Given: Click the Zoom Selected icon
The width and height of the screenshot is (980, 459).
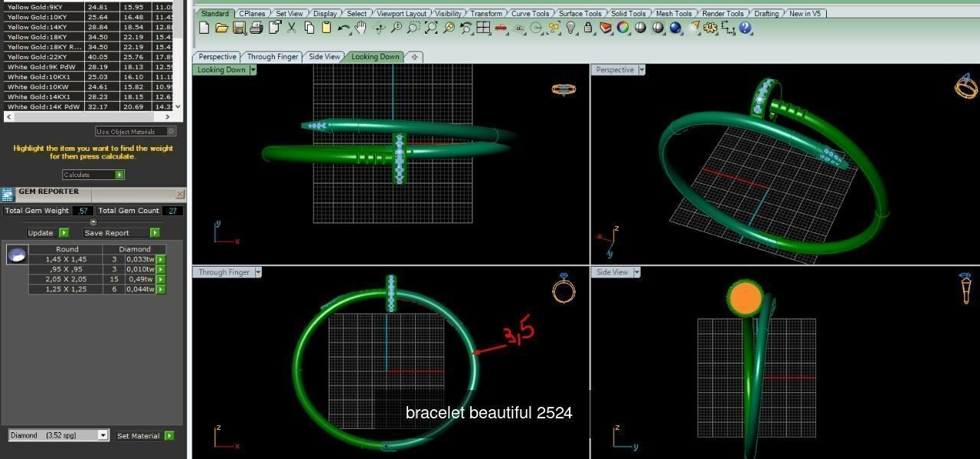Looking at the screenshot, I should click(449, 28).
